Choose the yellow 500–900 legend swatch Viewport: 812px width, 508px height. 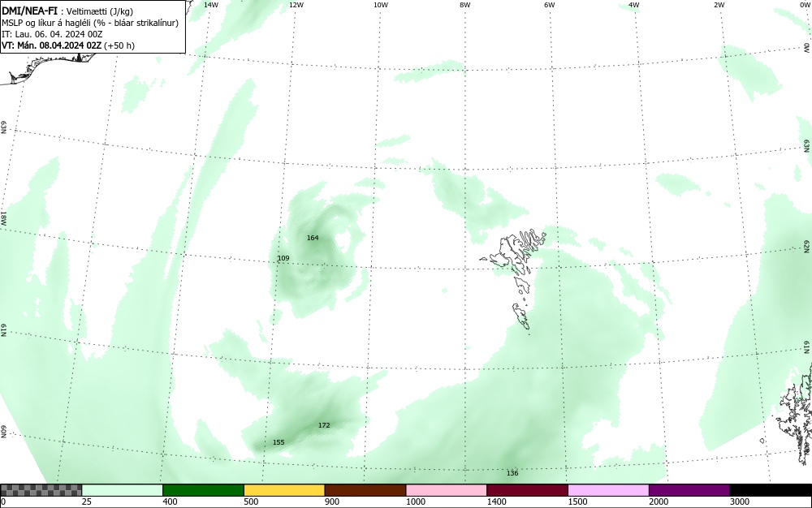(284, 490)
